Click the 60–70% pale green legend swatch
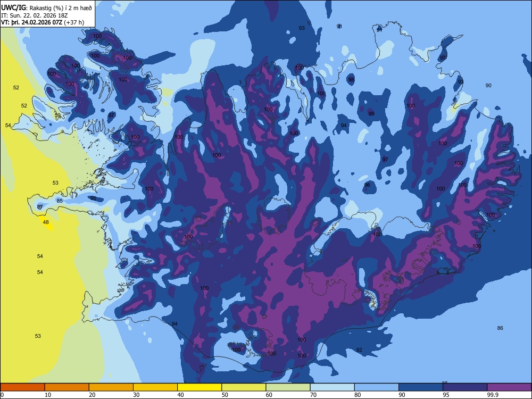532x399 pixels. [x=288, y=387]
